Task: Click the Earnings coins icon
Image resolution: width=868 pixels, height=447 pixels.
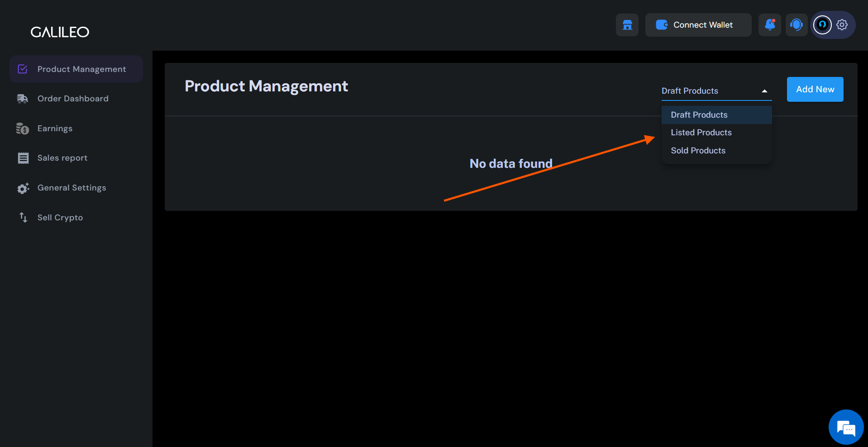Action: [23, 128]
